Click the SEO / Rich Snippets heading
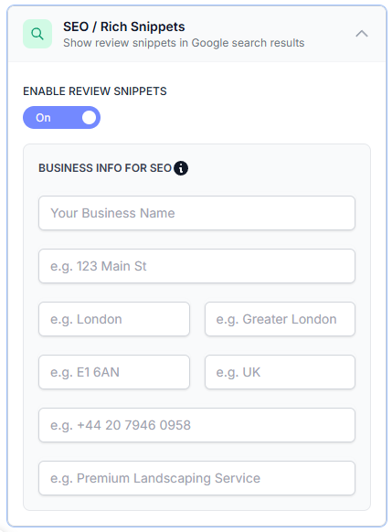392x532 pixels. click(x=123, y=27)
